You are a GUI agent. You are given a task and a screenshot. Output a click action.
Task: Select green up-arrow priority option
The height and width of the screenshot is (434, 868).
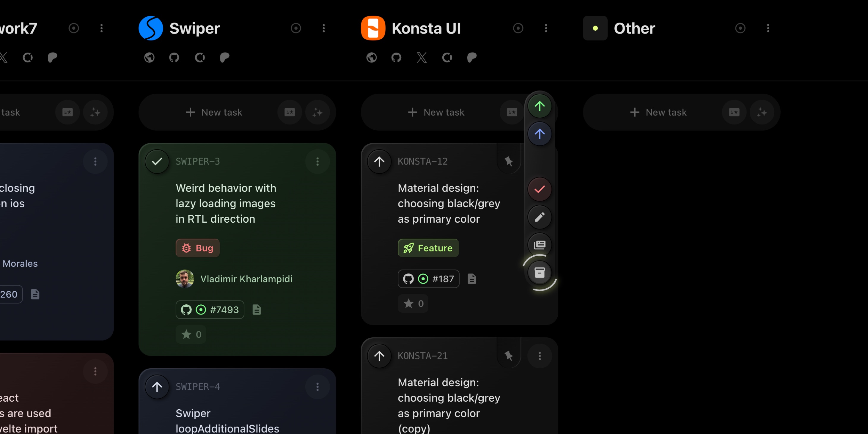click(540, 106)
